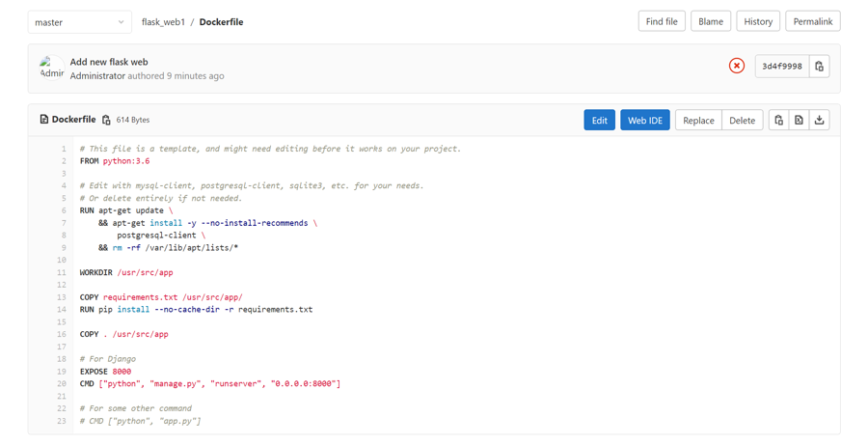The image size is (868, 445).
Task: Copy the commit SHA to clipboard
Action: click(x=819, y=67)
